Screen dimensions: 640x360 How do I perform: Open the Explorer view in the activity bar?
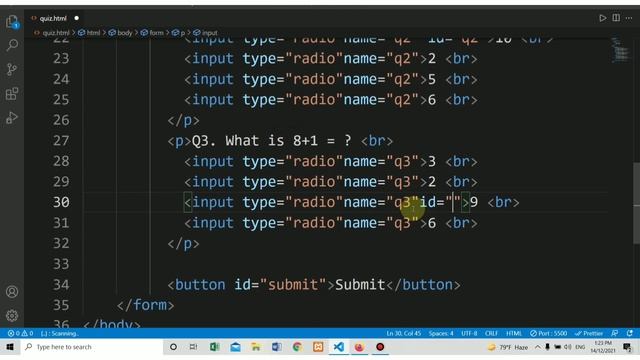[x=12, y=21]
